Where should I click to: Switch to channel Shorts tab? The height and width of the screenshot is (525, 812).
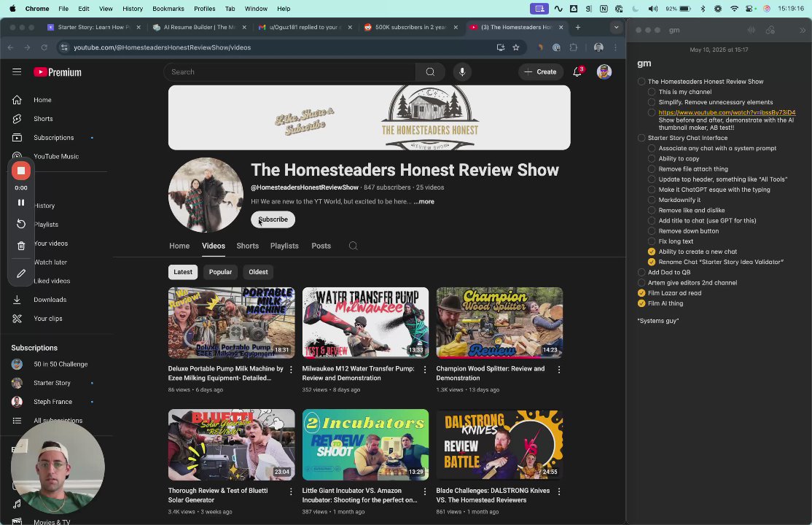[x=248, y=246]
